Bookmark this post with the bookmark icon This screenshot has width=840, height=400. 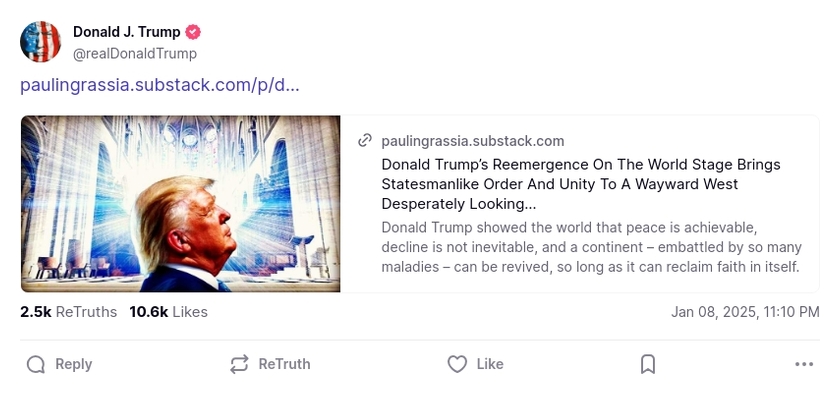point(648,364)
